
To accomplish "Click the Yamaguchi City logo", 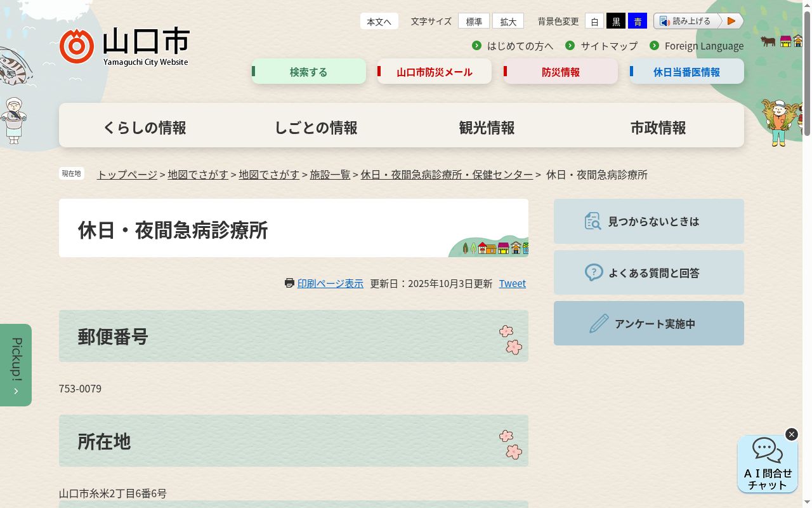I will click(124, 47).
